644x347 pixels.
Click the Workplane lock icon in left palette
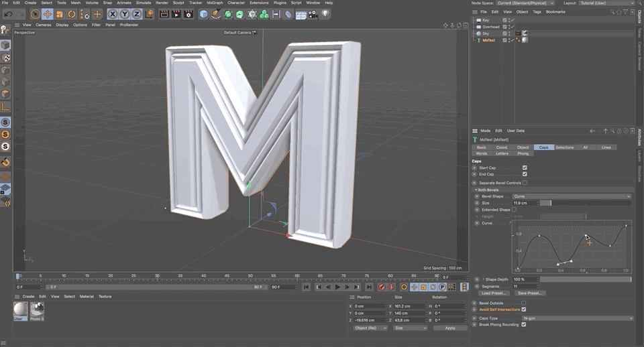coord(5,189)
